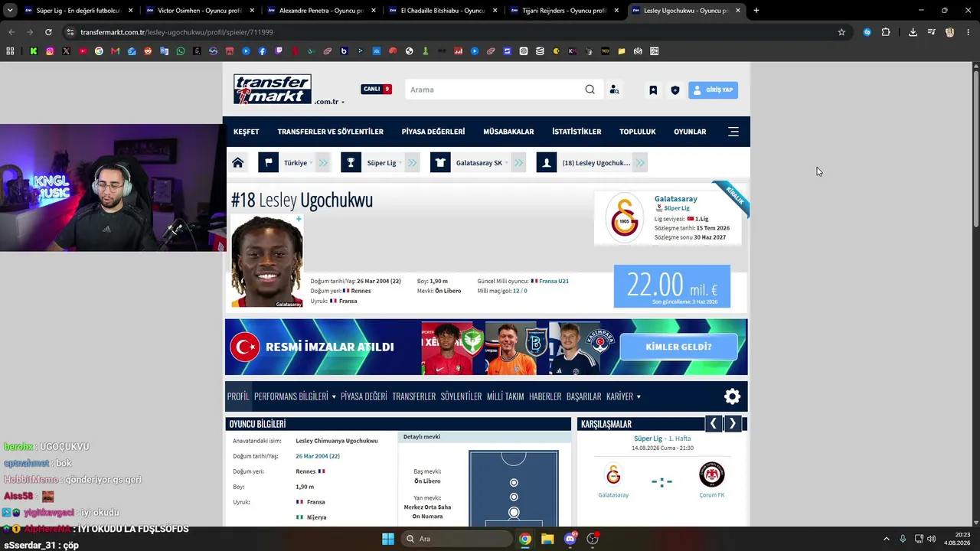Click the Galatasaray crest in header card
The width and height of the screenshot is (980, 551).
coord(624,218)
